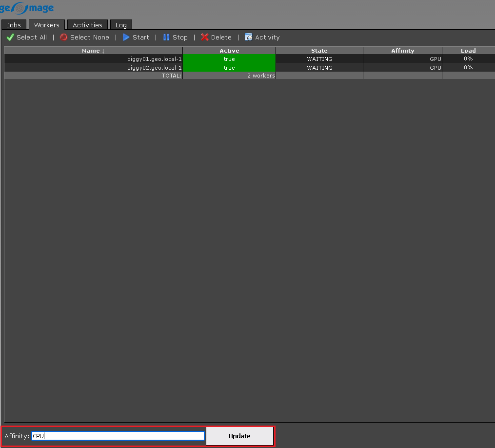Click the blue Stop pause icon
This screenshot has height=448, width=495.
coord(166,37)
